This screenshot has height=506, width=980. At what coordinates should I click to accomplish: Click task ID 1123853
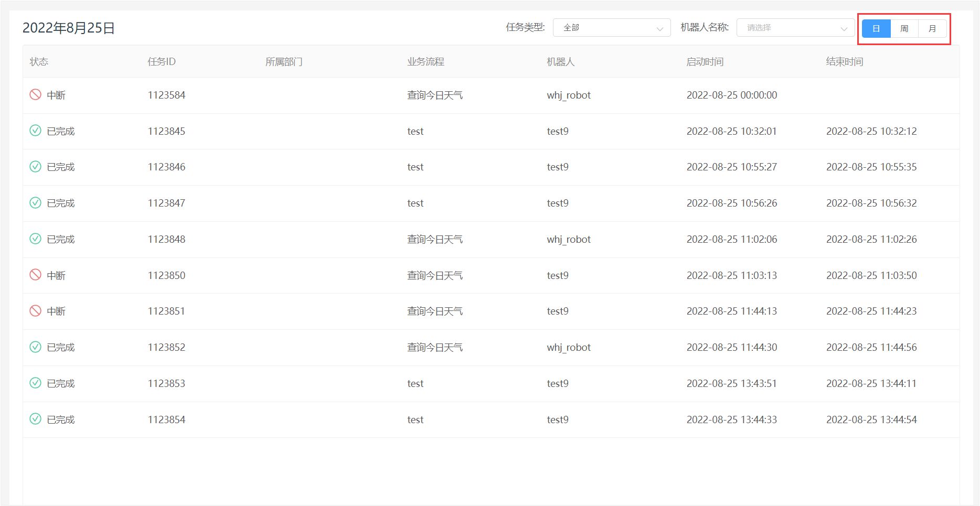tap(166, 383)
